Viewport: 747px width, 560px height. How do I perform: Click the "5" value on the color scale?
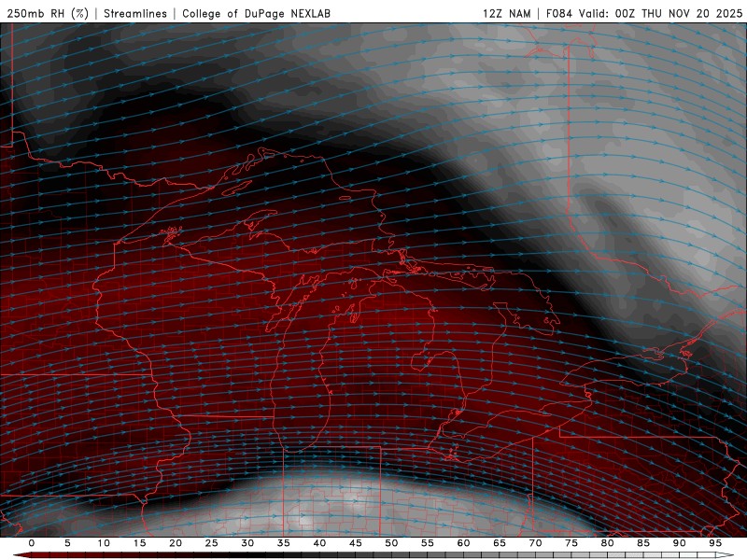click(x=67, y=543)
